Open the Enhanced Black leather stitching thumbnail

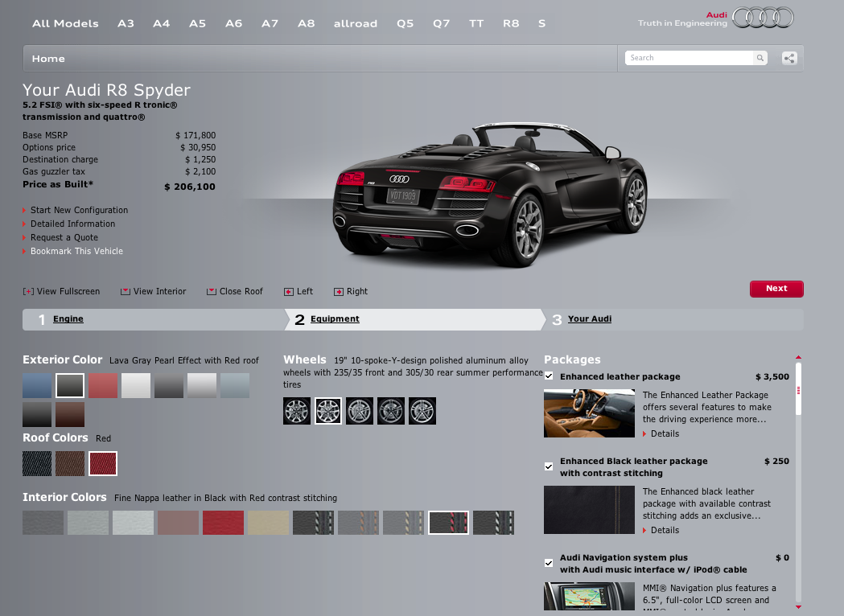tap(589, 510)
